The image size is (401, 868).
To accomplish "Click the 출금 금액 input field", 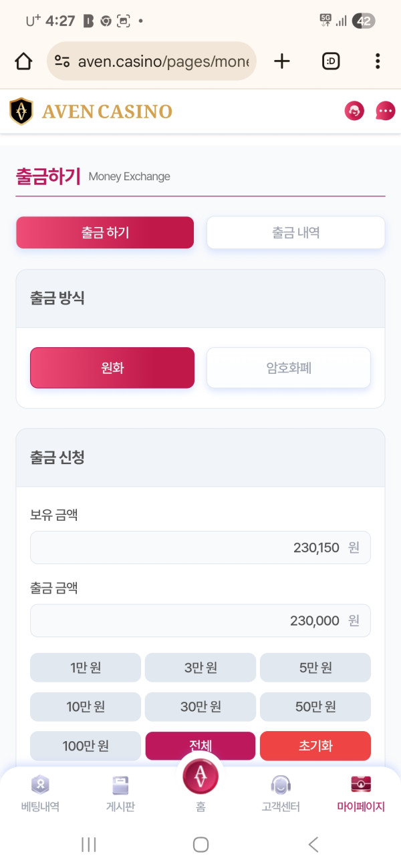I will pos(200,621).
